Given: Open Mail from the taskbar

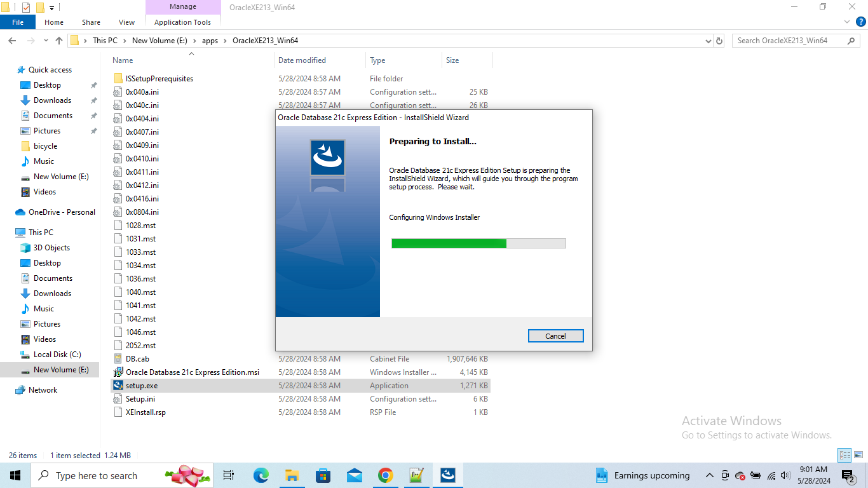Looking at the screenshot, I should click(x=354, y=475).
